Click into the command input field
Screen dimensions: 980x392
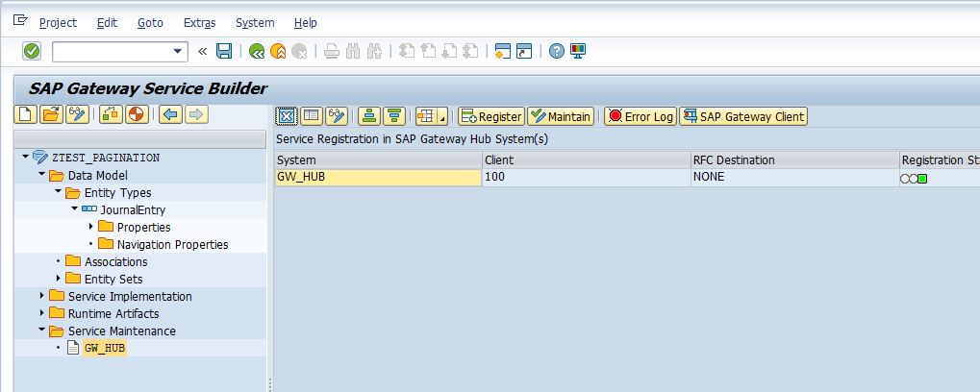click(111, 52)
